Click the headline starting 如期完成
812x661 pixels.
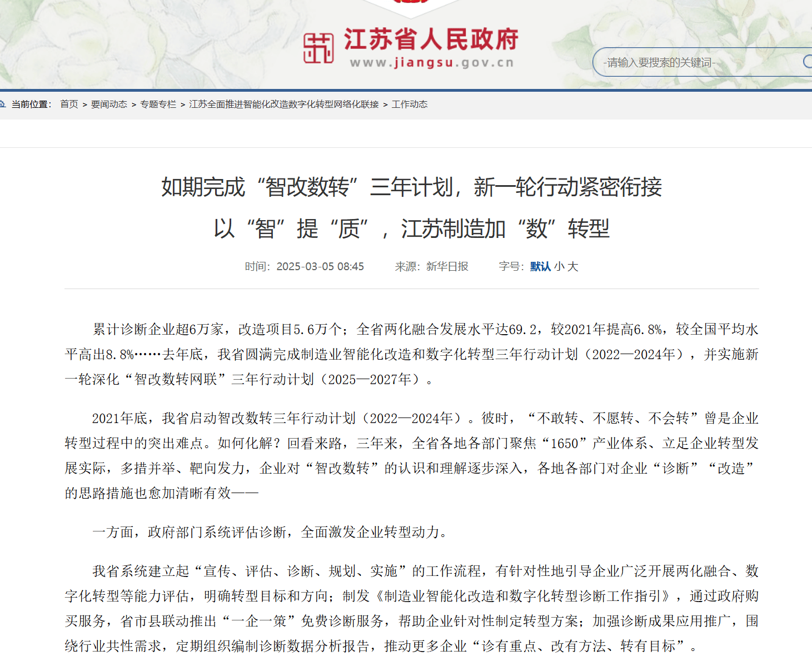(411, 187)
